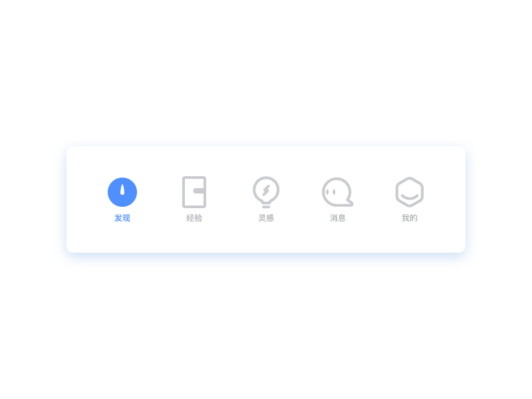Select the 我的 hexagon smile icon
The height and width of the screenshot is (399, 532).
(410, 192)
